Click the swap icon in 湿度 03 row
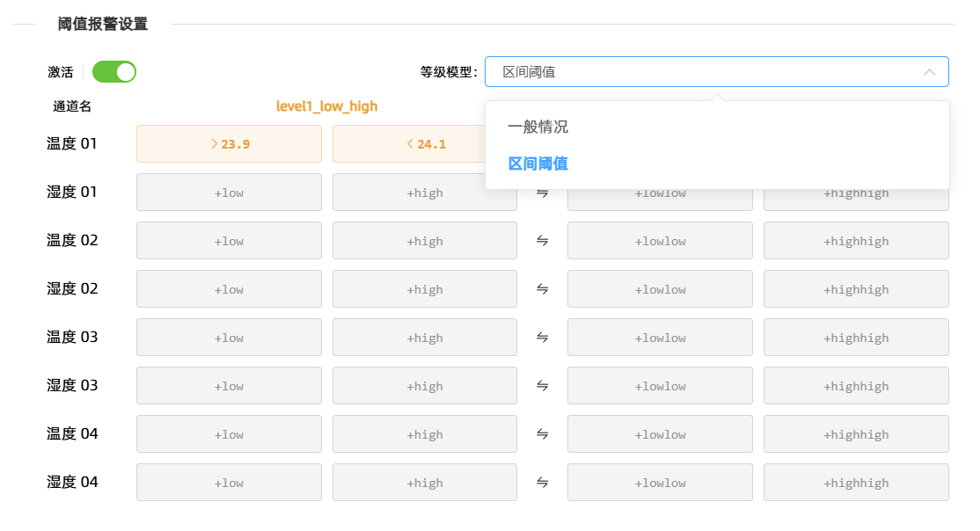Viewport: 980px width, 531px height. pyautogui.click(x=542, y=386)
